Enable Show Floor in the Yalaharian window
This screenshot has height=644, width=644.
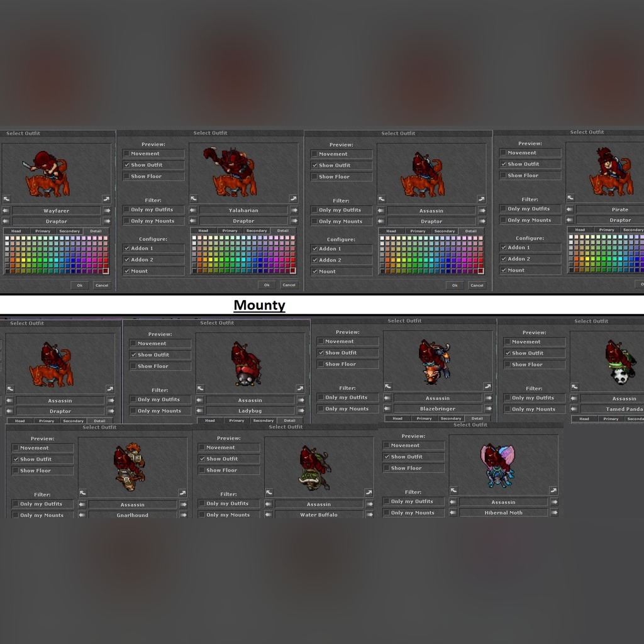[x=153, y=177]
